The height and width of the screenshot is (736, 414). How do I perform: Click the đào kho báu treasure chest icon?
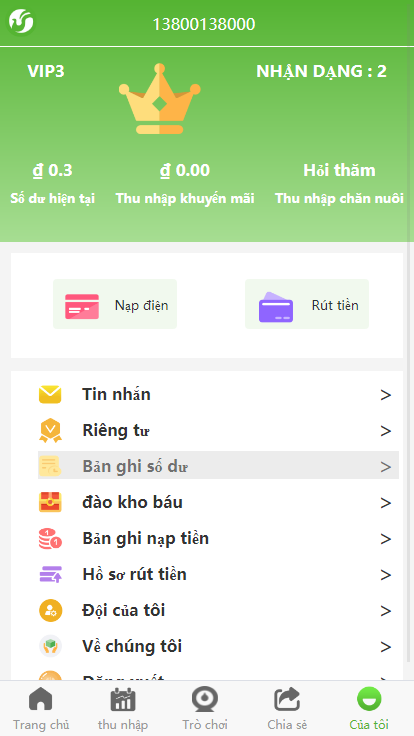(50, 502)
